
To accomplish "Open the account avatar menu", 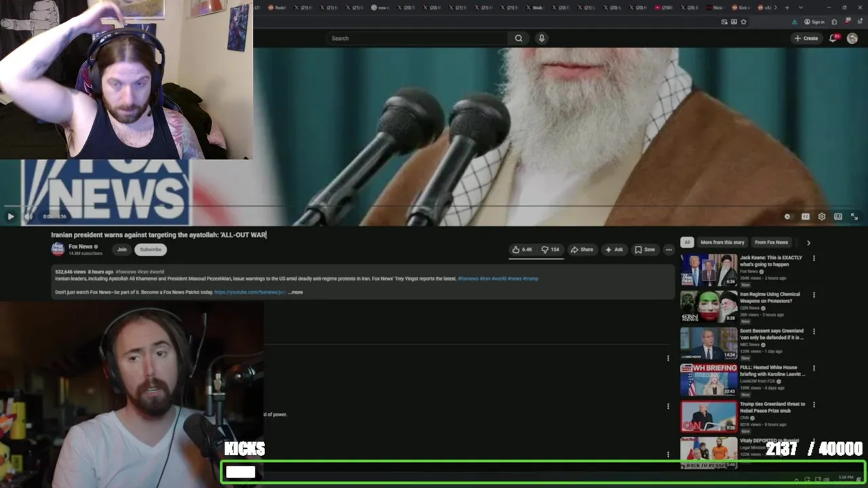I will pos(852,38).
